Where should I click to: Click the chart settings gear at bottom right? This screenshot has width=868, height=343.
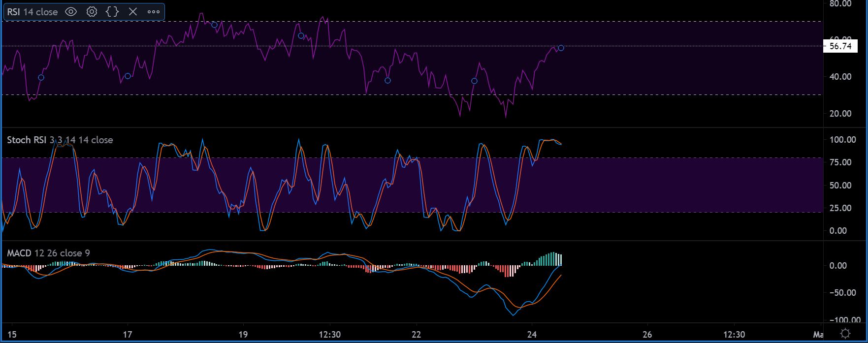845,333
